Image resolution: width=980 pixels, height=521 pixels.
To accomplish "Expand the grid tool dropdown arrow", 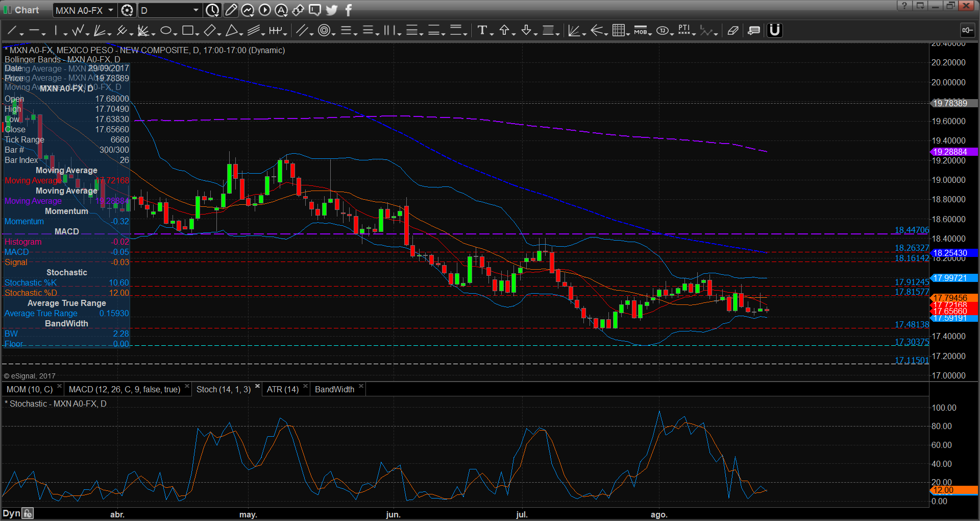I will pos(628,34).
